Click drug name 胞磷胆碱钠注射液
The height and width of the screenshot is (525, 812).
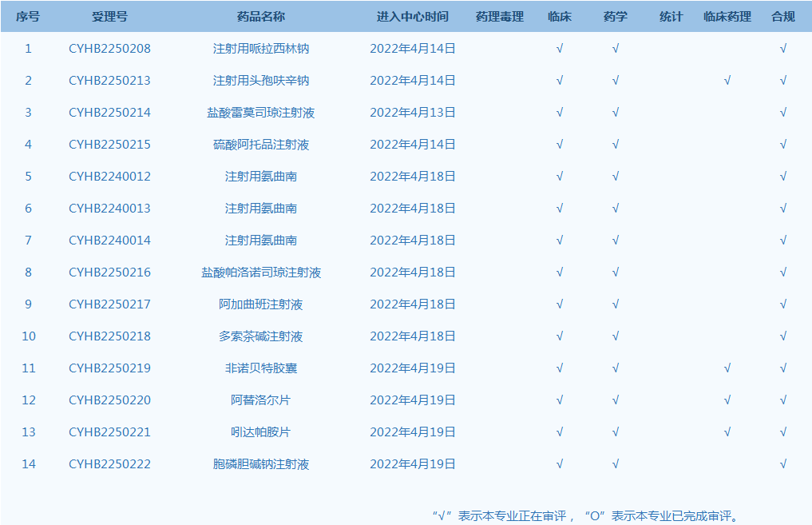[x=261, y=464]
